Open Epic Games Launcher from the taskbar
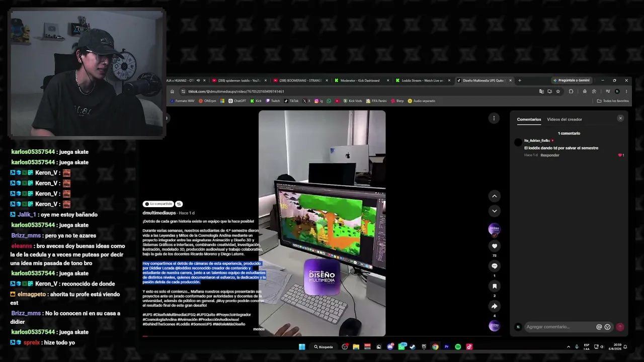Viewport: 644px width, 362px height. 424,346
